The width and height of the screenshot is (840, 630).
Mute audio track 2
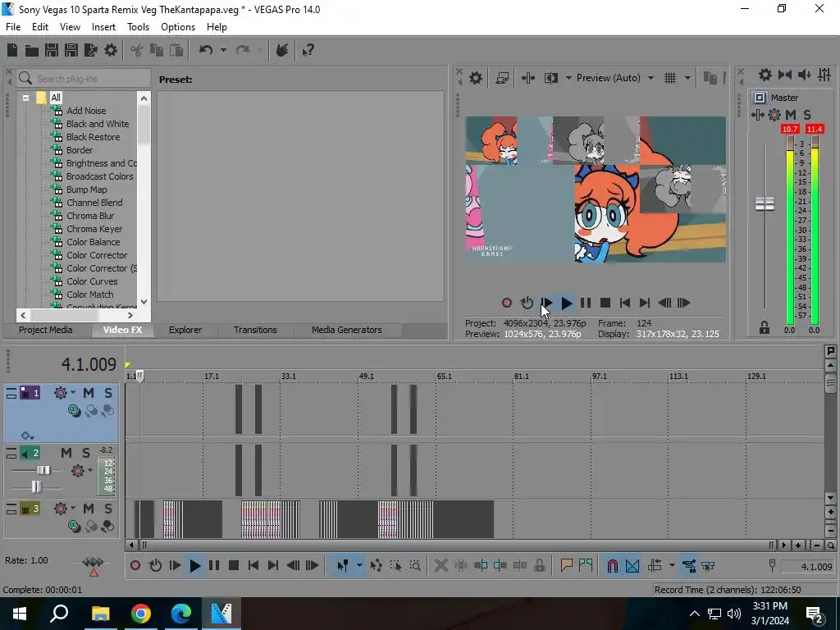click(66, 453)
